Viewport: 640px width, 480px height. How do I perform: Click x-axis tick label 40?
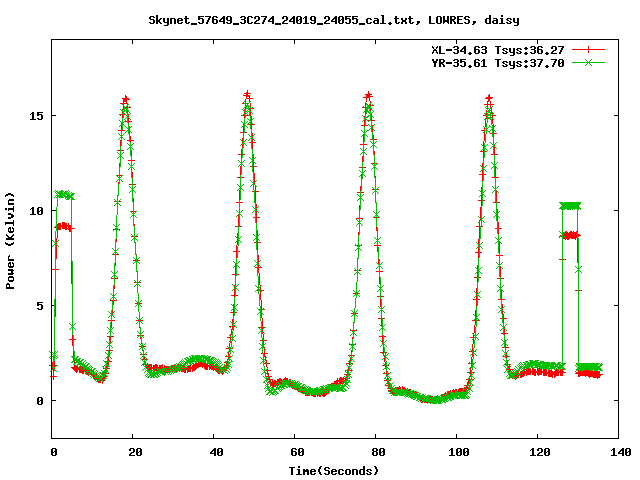pos(216,452)
